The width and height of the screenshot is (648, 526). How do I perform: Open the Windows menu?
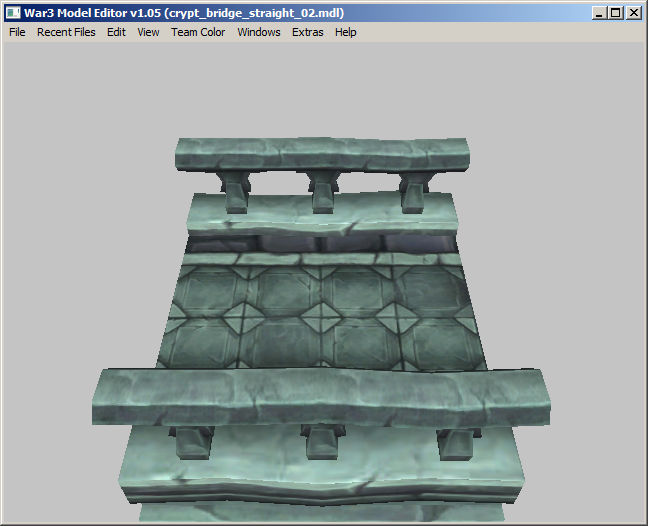259,32
